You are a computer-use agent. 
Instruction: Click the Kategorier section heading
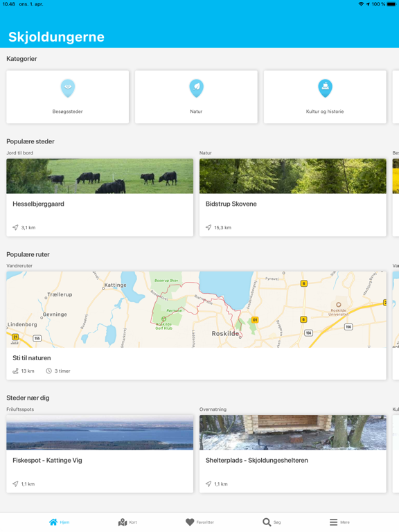click(x=21, y=59)
